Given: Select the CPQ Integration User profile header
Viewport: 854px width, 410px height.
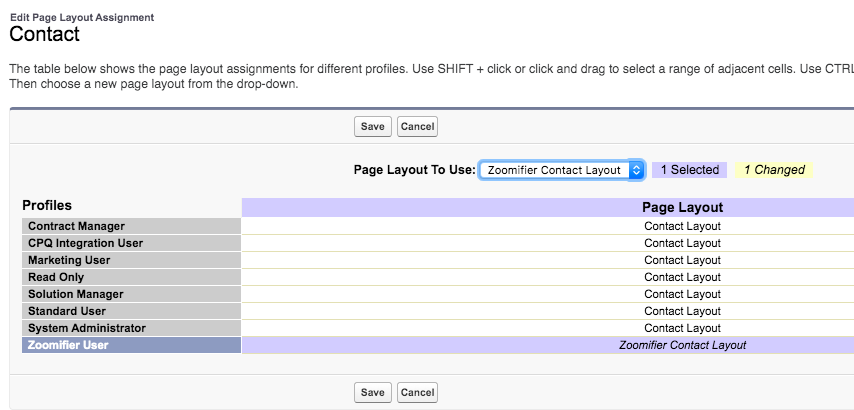Looking at the screenshot, I should (131, 243).
